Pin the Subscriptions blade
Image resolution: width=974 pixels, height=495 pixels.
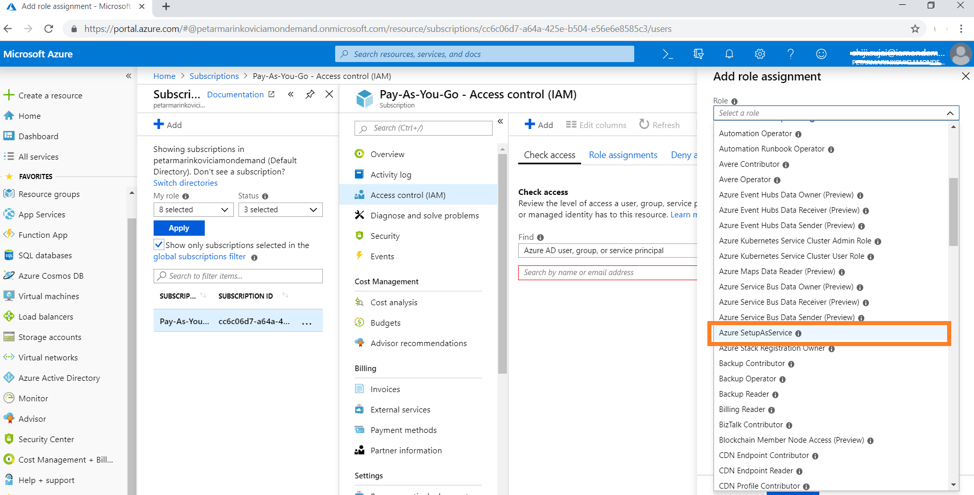point(310,95)
